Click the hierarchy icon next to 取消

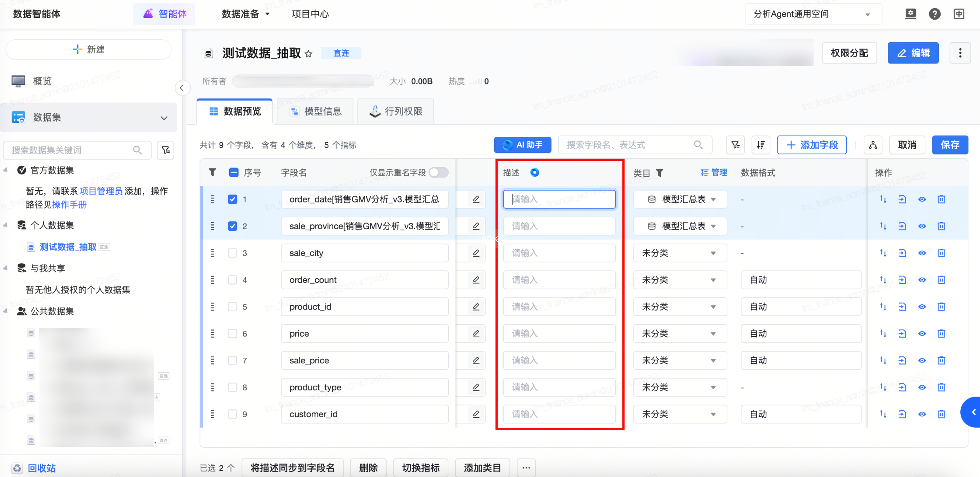[873, 145]
